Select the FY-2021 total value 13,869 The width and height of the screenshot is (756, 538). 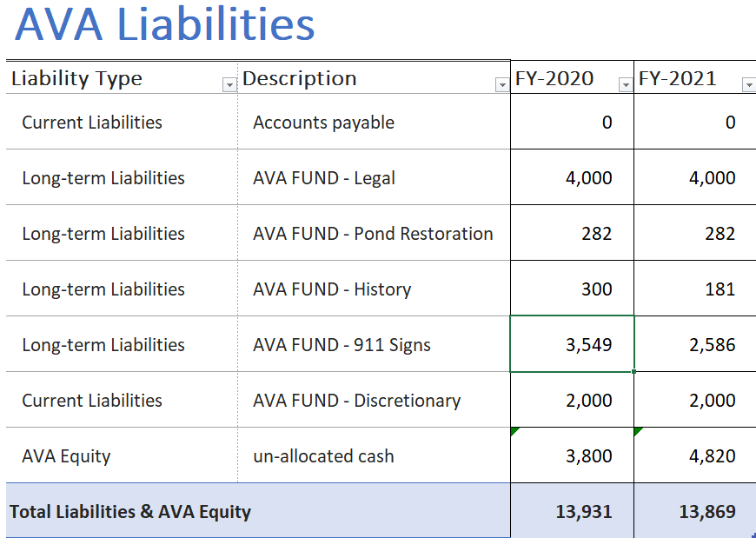[x=696, y=512]
